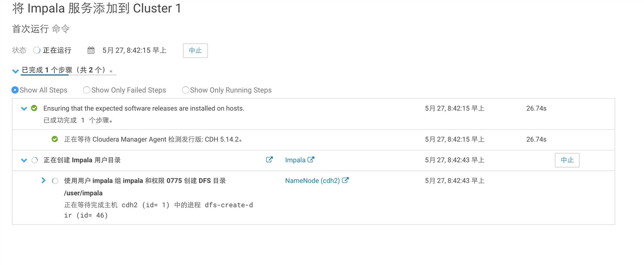Click the top 中止 abort button

tap(195, 51)
